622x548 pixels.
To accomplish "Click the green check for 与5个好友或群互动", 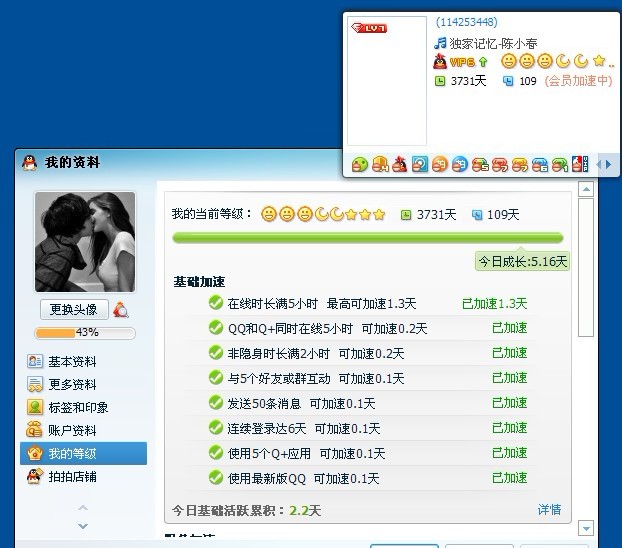I will (x=216, y=378).
